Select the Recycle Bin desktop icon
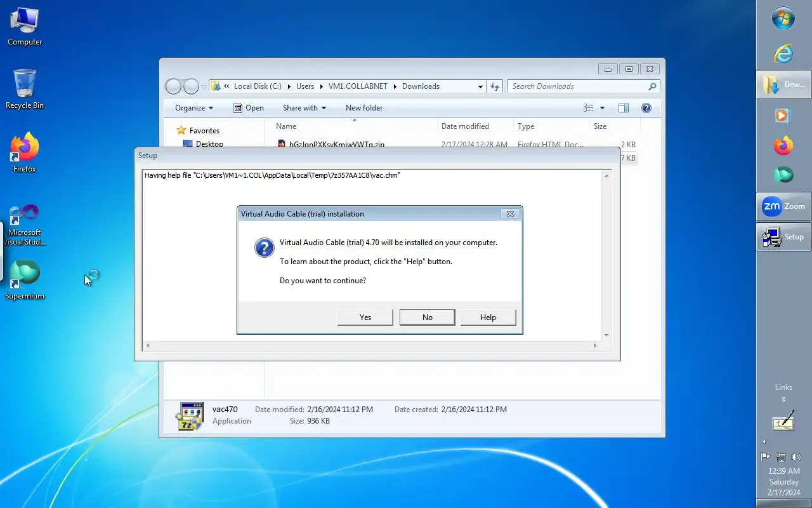 (25, 90)
